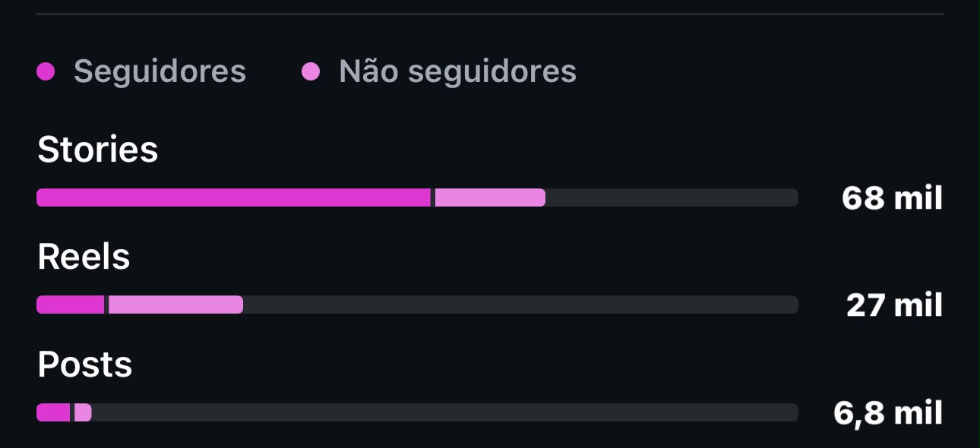Select the Seguidores legend label
The image size is (980, 448).
(160, 72)
